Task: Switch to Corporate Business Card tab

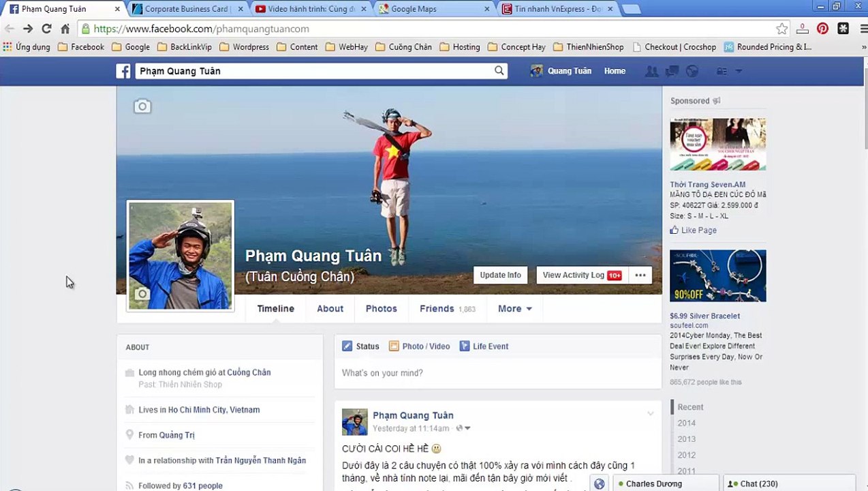Action: pos(186,9)
